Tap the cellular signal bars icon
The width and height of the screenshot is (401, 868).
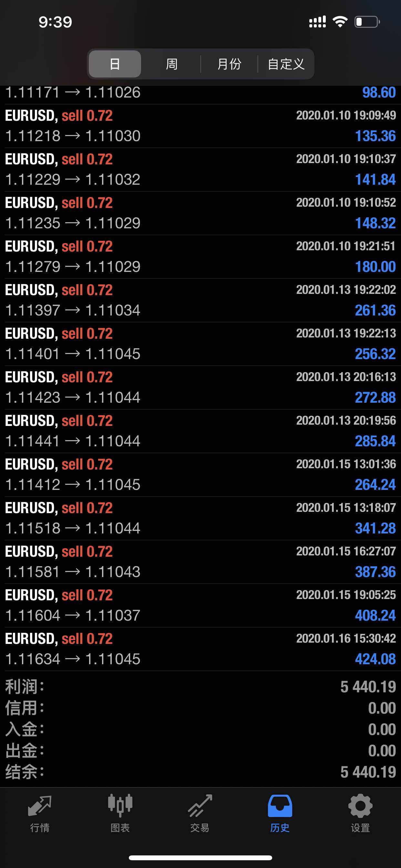(317, 22)
